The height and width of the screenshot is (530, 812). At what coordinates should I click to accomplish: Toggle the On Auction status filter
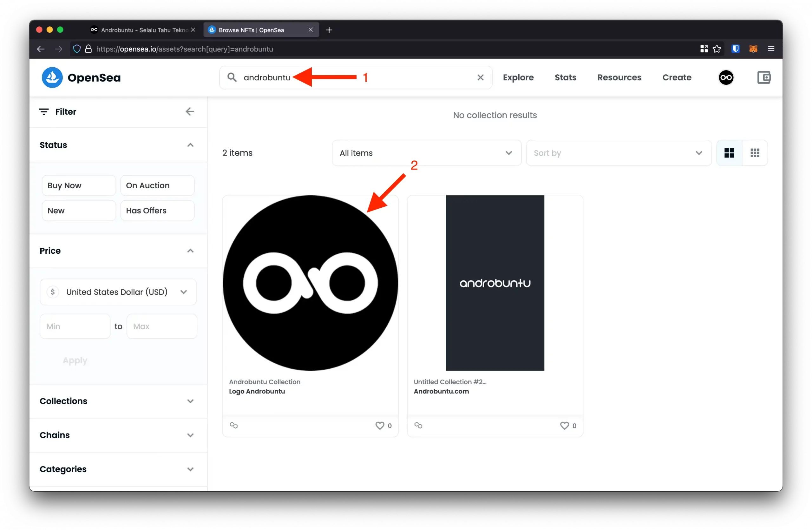coord(157,185)
